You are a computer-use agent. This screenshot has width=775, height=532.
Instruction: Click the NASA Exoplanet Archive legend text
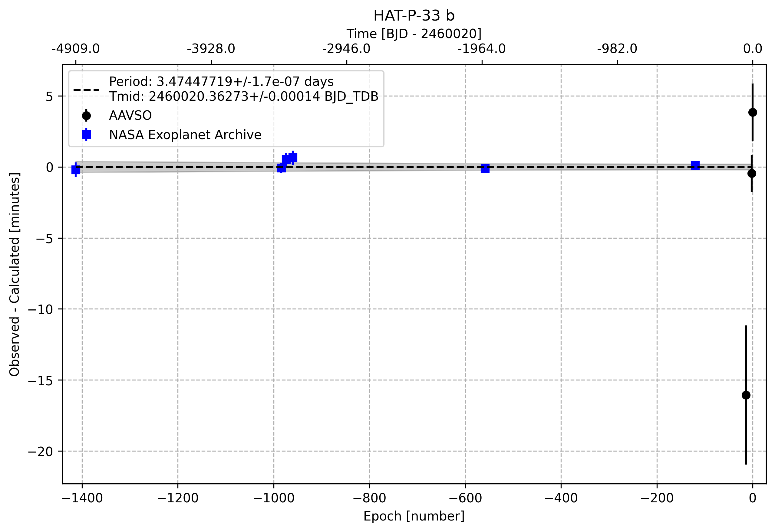[185, 135]
